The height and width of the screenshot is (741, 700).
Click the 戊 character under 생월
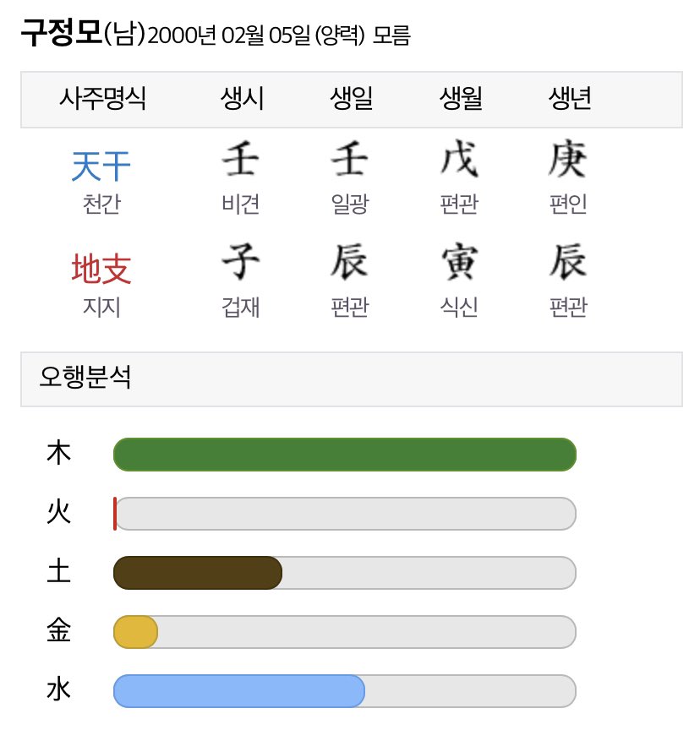pyautogui.click(x=459, y=159)
